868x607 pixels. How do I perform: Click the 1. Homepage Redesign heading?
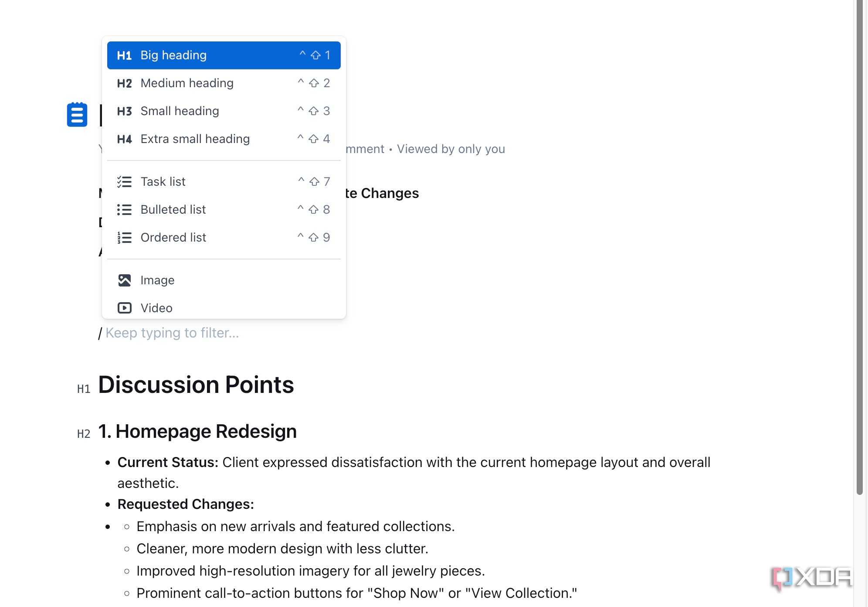click(197, 432)
